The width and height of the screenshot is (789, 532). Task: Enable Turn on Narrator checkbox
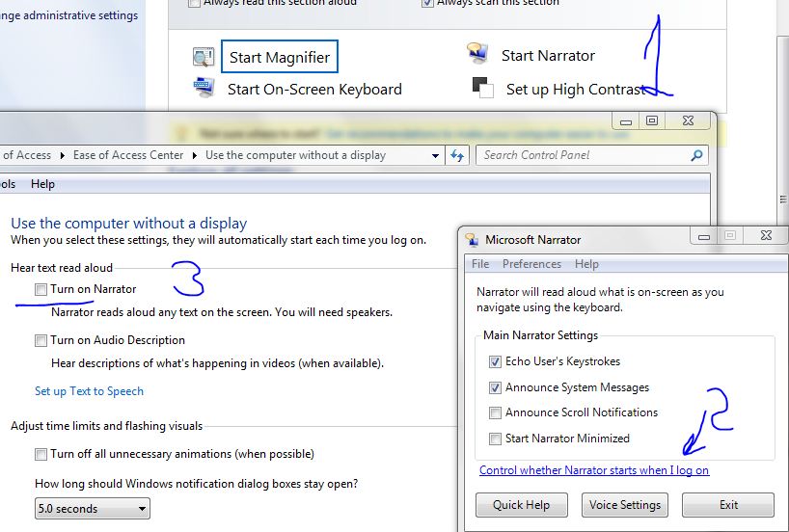41,289
